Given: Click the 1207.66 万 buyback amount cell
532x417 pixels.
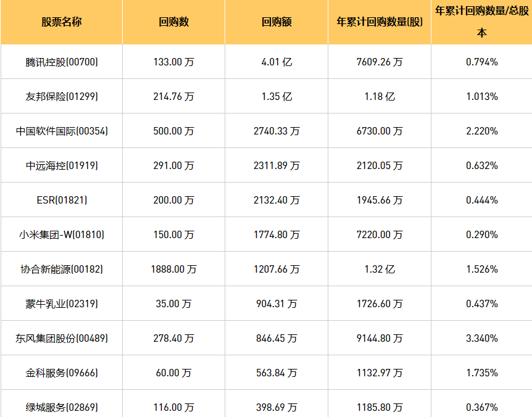Looking at the screenshot, I should point(276,269).
